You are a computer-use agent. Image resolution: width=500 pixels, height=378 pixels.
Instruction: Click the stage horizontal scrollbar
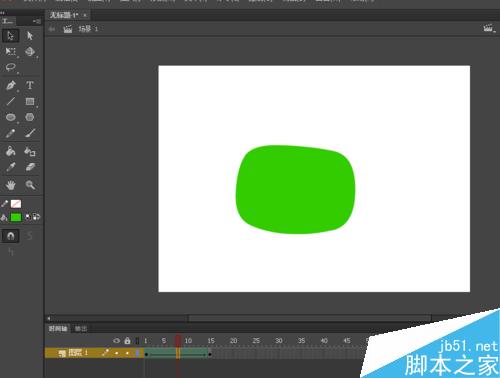pyautogui.click(x=310, y=318)
